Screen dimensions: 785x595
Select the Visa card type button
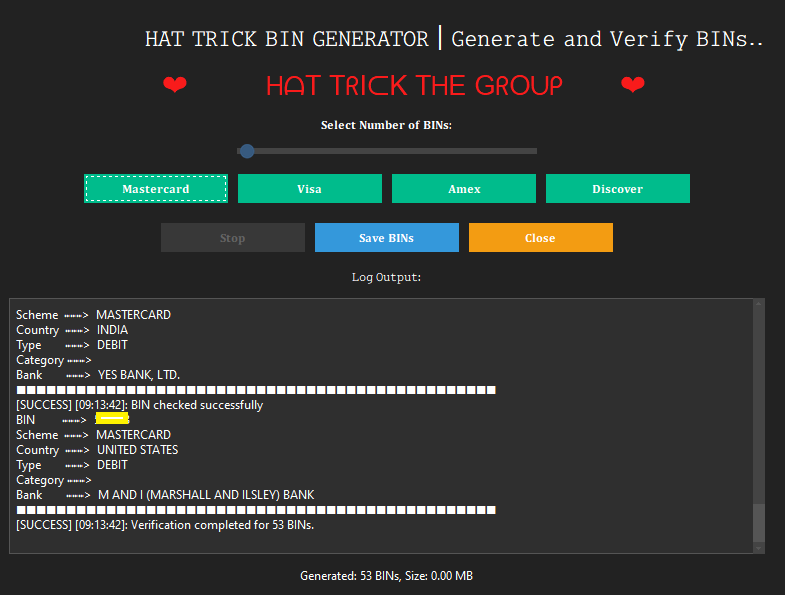(309, 189)
